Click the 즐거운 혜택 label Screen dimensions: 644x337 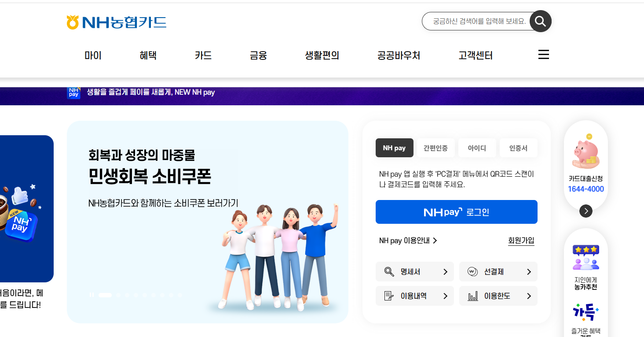pos(586,331)
